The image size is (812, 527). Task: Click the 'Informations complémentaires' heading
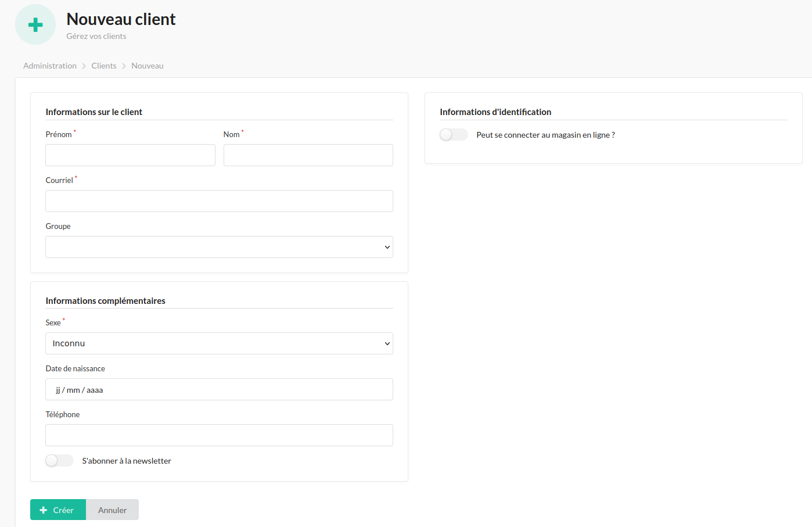pyautogui.click(x=106, y=300)
